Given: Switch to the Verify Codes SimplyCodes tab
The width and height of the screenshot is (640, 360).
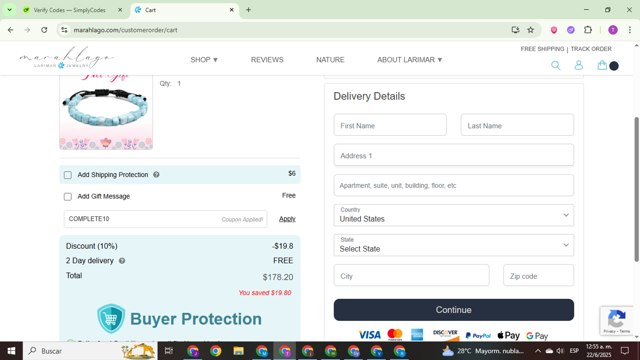Looking at the screenshot, I should (69, 10).
